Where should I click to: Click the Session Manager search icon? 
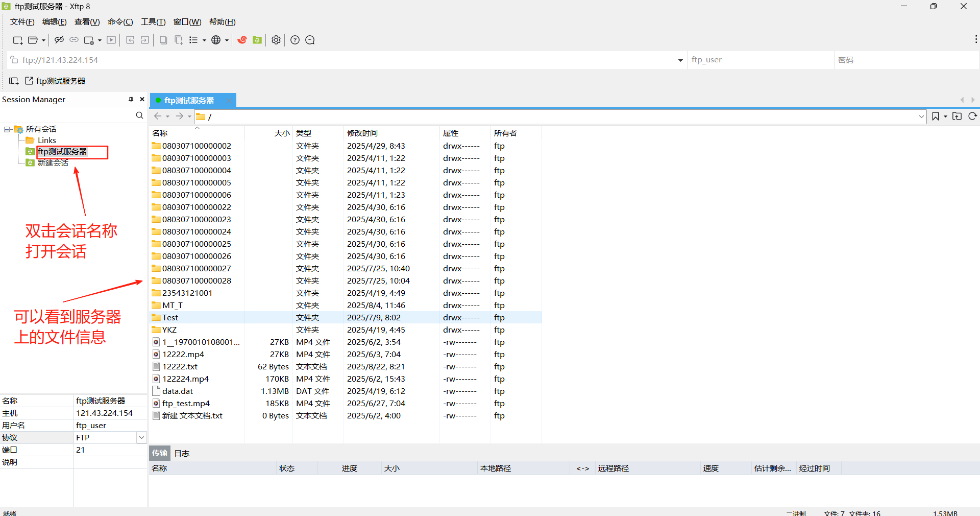click(139, 115)
